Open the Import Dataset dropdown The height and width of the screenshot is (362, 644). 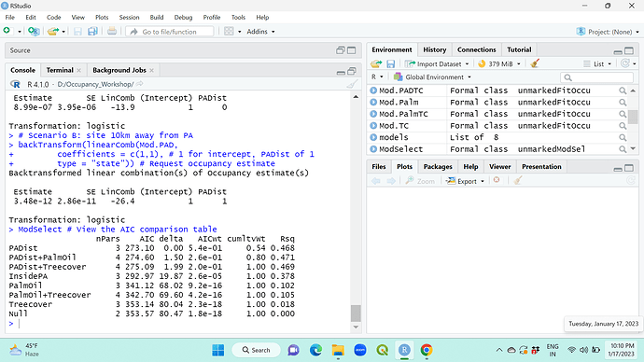[x=437, y=64]
